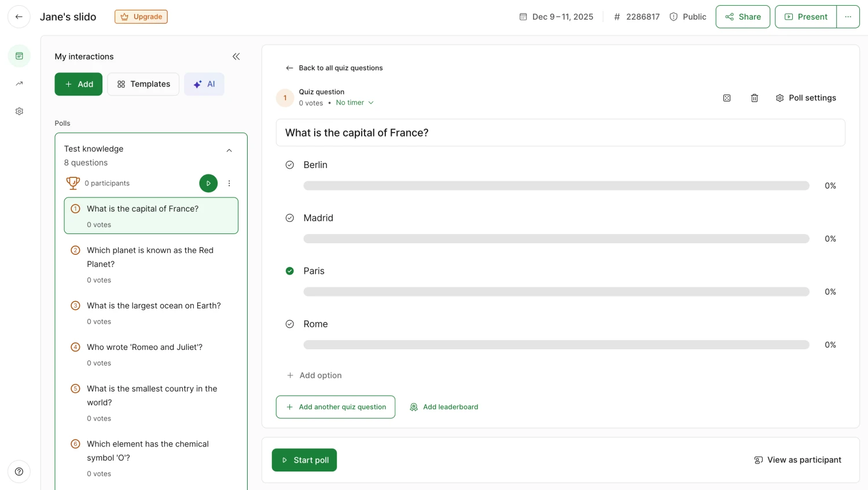This screenshot has height=490, width=868.
Task: Toggle Paris correct answer checkmark
Action: tap(290, 271)
